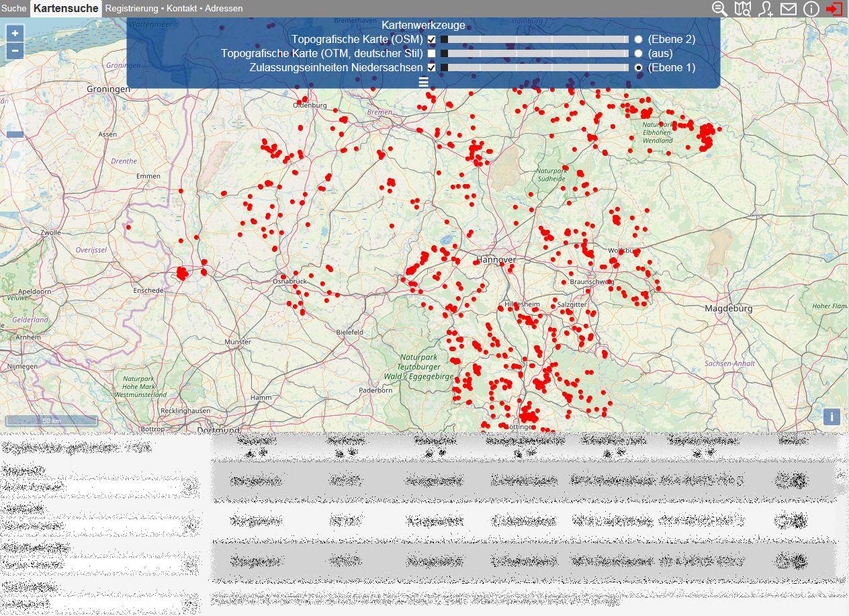Open the Kontakt link
Viewport: 849px width, 616px height.
pos(181,9)
